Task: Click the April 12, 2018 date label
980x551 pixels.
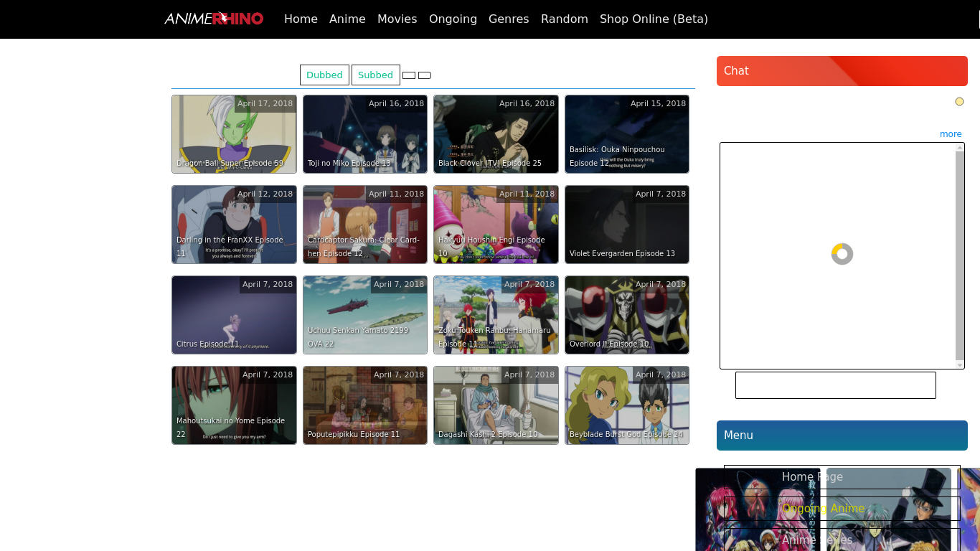Action: (x=265, y=194)
